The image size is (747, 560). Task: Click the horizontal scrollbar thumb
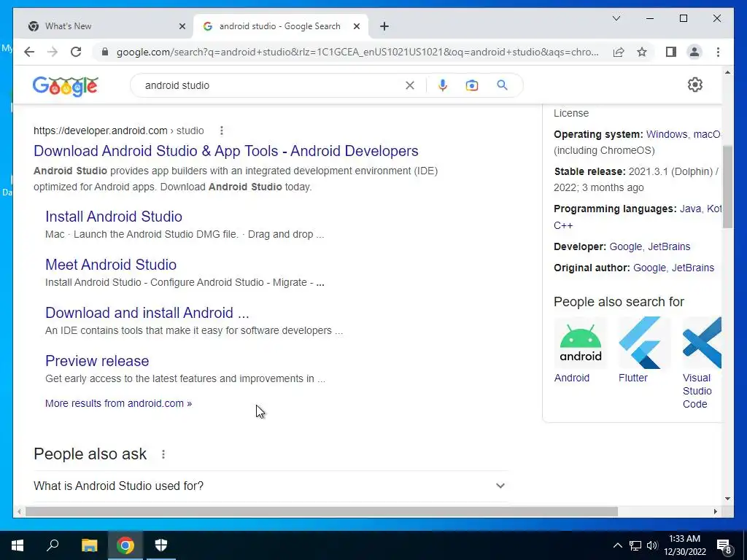click(x=322, y=511)
